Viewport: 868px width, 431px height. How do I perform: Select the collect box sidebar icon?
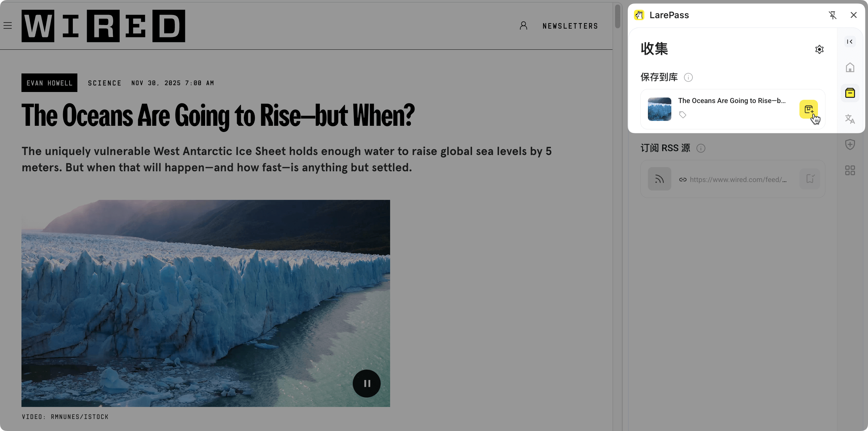coord(849,93)
